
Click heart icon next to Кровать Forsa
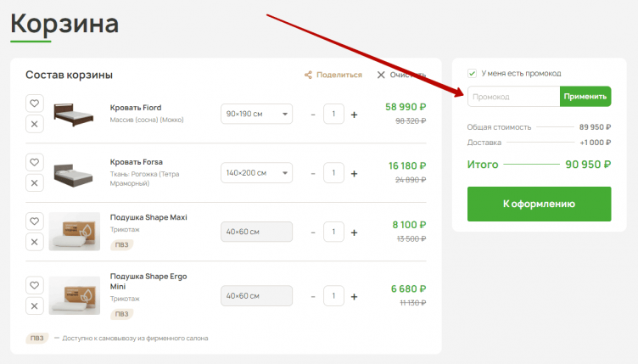click(x=34, y=162)
